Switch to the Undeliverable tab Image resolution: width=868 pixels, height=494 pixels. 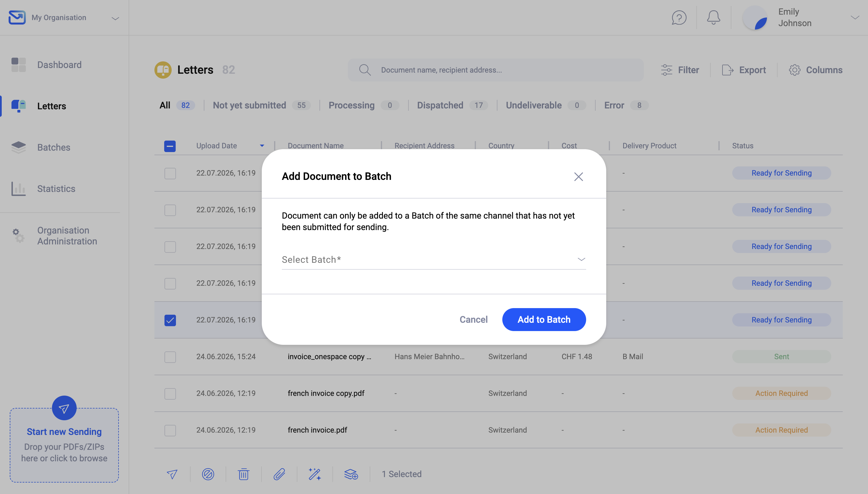(x=545, y=105)
